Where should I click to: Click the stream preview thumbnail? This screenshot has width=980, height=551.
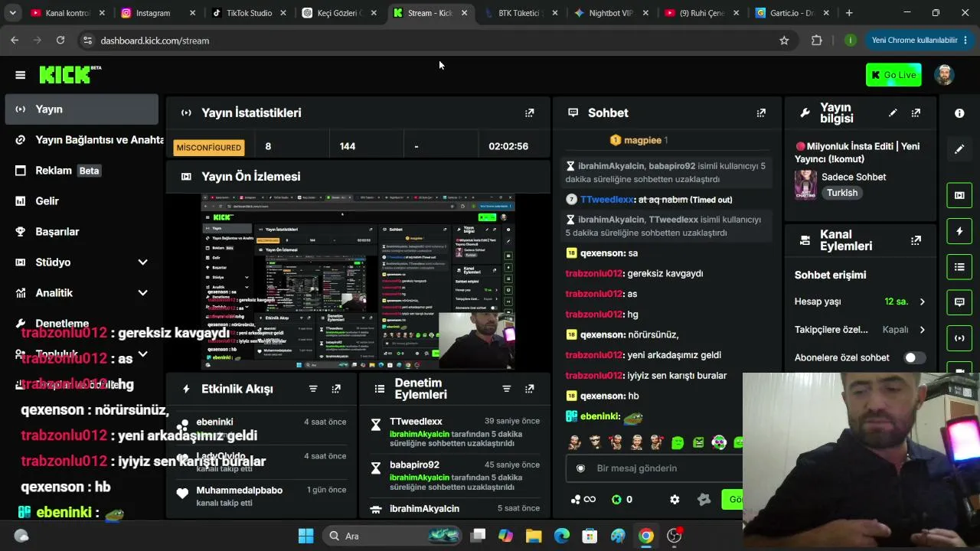(x=358, y=282)
